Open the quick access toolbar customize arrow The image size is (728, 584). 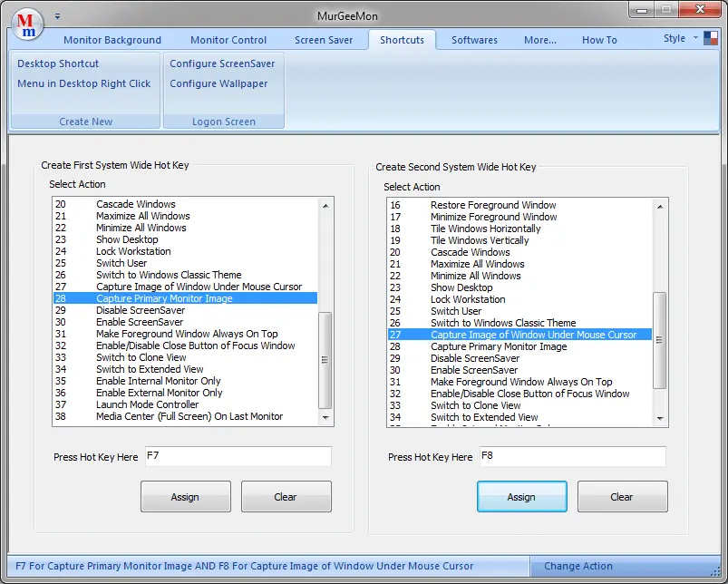[58, 15]
